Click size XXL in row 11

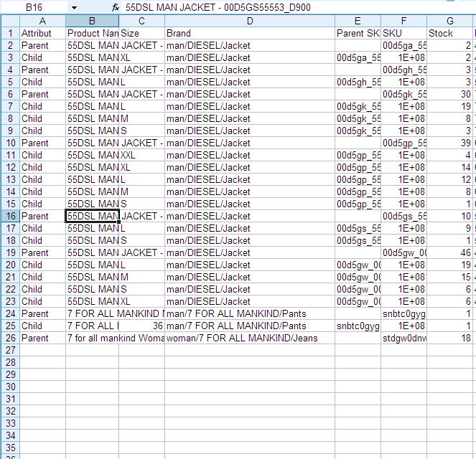point(141,155)
